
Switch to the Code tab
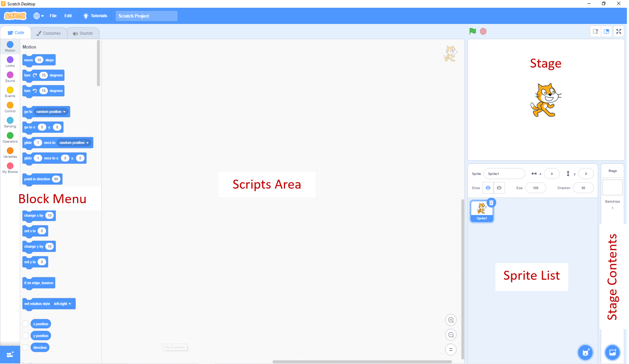pyautogui.click(x=16, y=33)
